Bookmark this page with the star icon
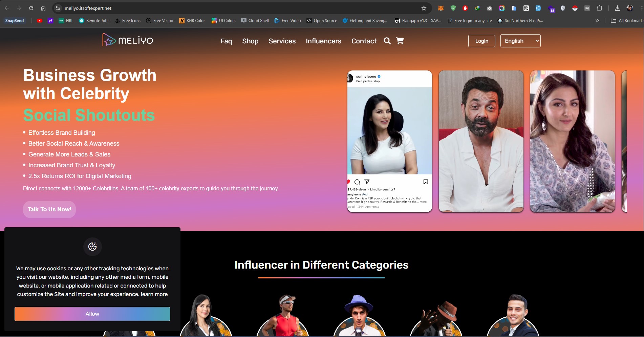Viewport: 644px width, 337px height. click(424, 8)
